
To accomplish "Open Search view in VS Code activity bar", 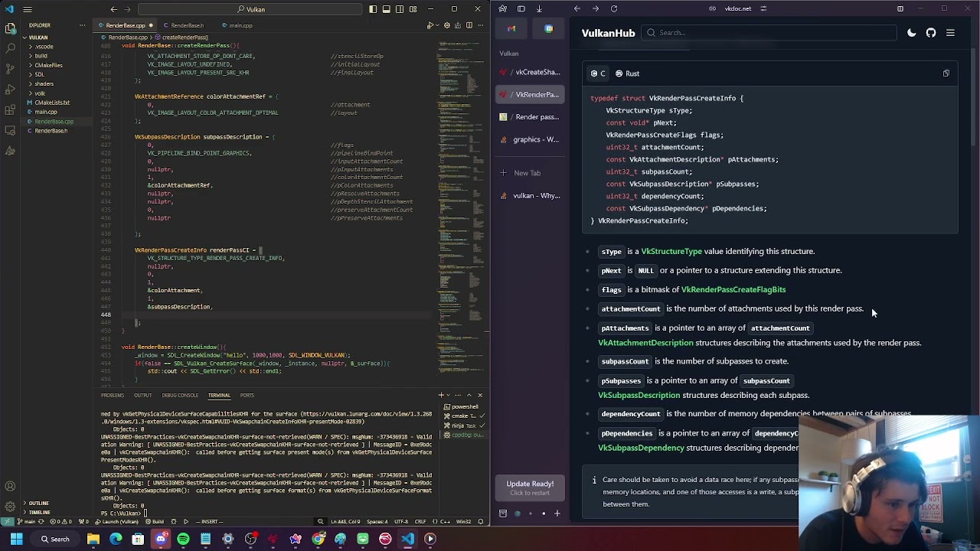I will 10,49.
